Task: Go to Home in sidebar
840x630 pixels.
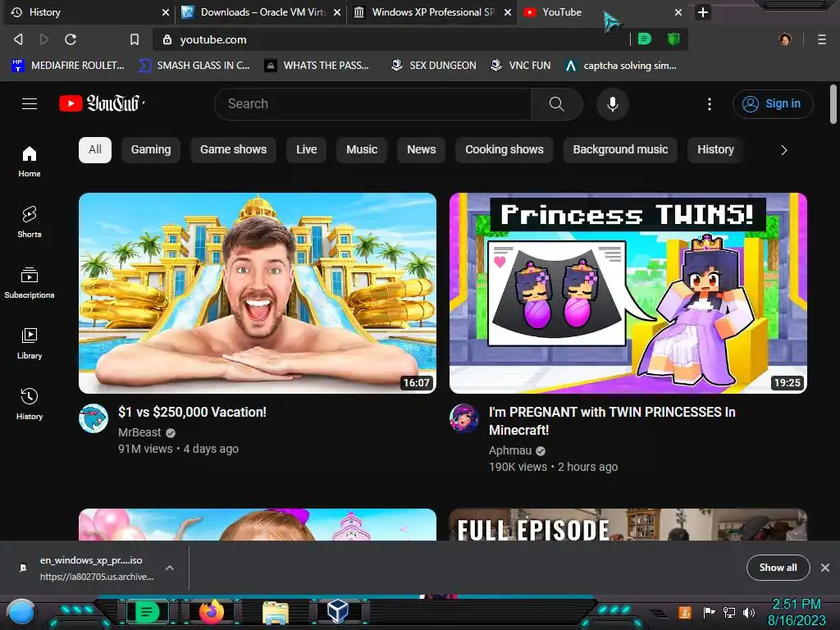Action: [x=30, y=162]
